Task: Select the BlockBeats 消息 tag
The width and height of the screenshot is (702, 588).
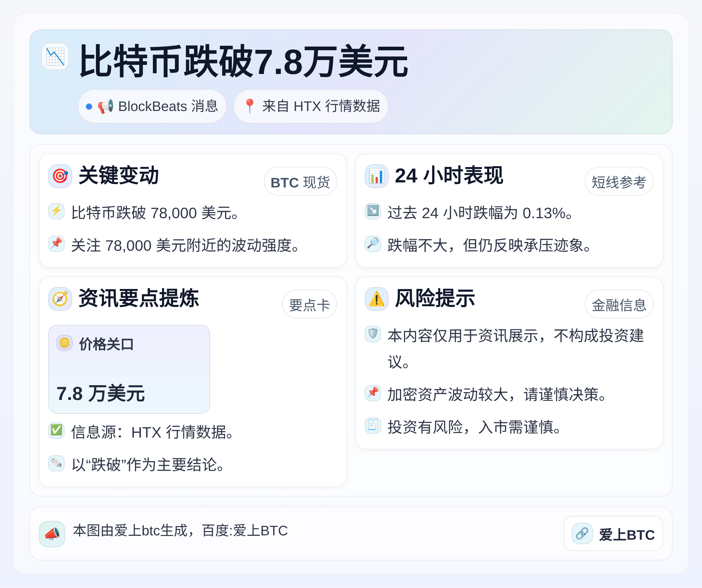Action: [152, 106]
